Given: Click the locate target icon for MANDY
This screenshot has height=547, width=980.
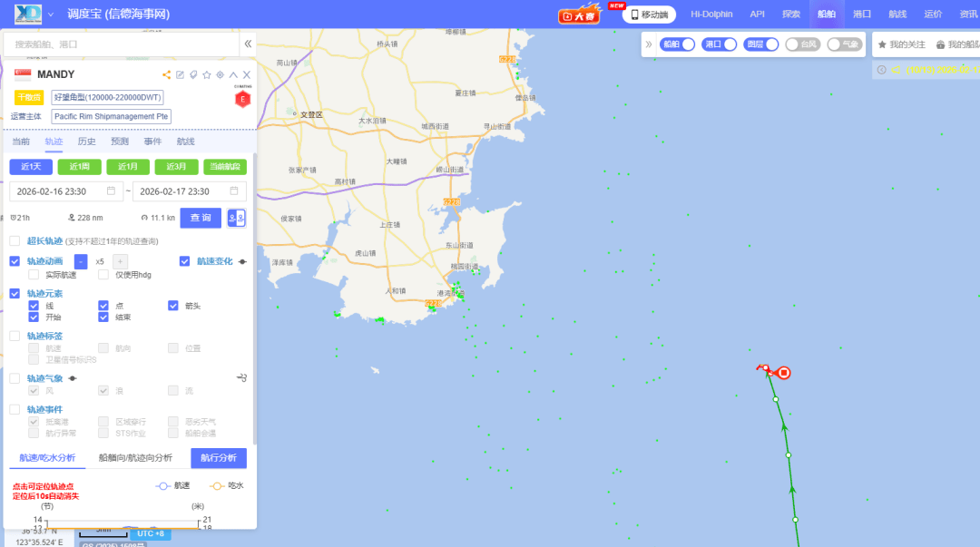Looking at the screenshot, I should click(220, 74).
